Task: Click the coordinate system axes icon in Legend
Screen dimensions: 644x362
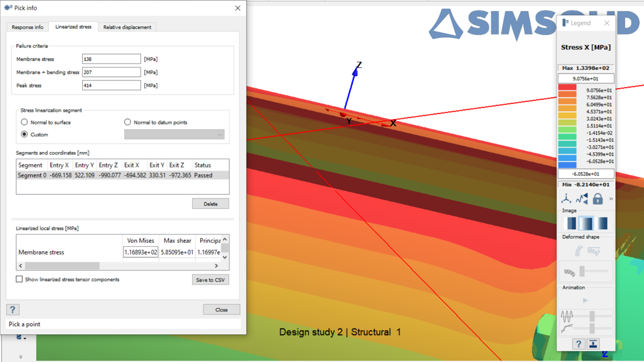Action: [x=566, y=199]
